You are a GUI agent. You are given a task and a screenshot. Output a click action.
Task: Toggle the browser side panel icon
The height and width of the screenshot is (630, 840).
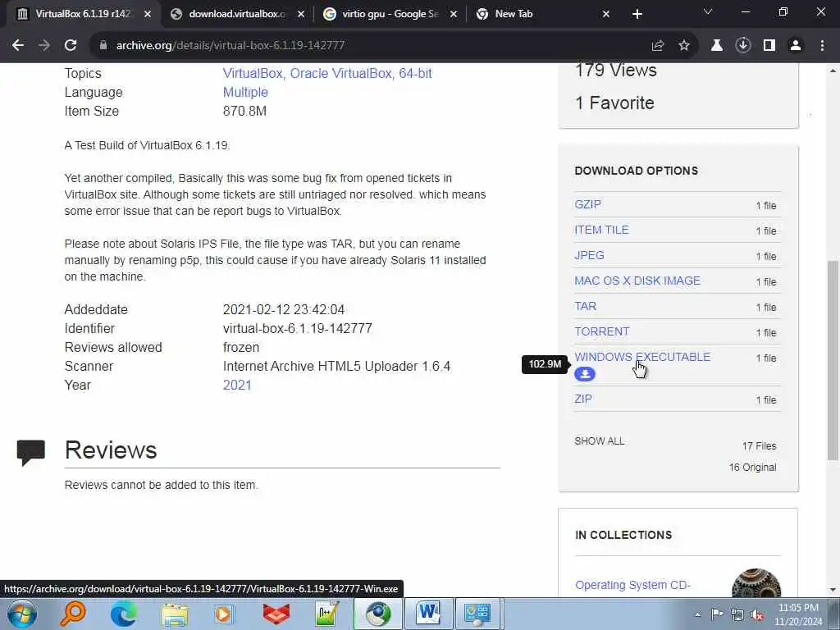pyautogui.click(x=769, y=46)
